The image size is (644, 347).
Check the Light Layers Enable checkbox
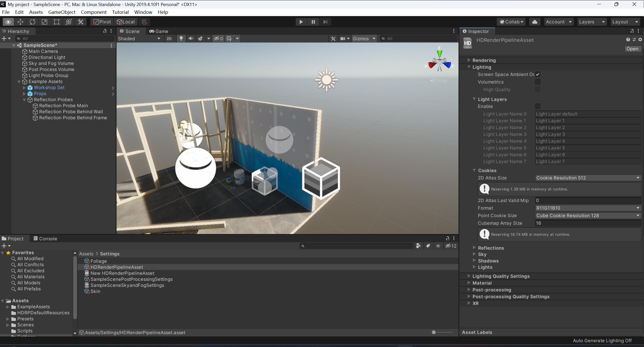point(538,106)
